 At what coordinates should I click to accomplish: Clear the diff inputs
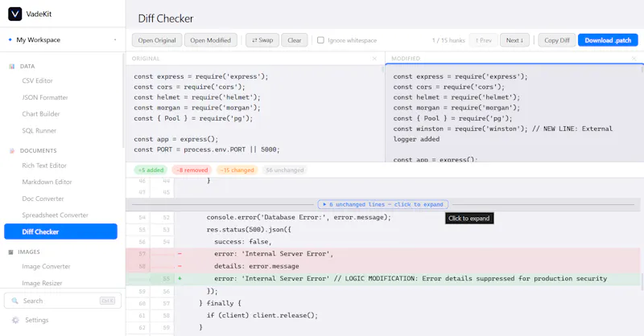pyautogui.click(x=295, y=40)
